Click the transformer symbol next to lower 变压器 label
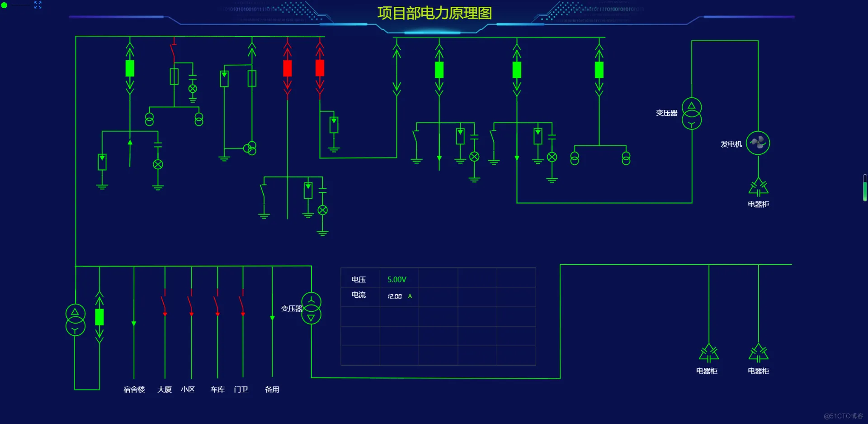868x424 pixels. pyautogui.click(x=311, y=308)
